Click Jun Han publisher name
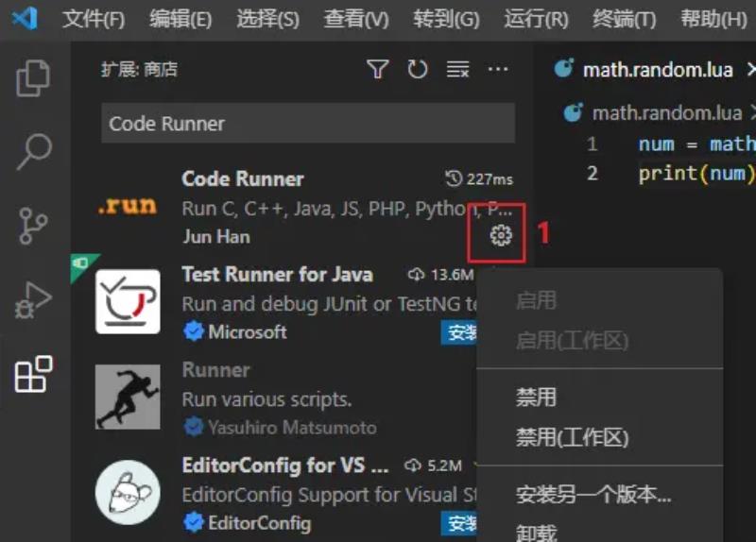This screenshot has height=542, width=756. pos(216,237)
